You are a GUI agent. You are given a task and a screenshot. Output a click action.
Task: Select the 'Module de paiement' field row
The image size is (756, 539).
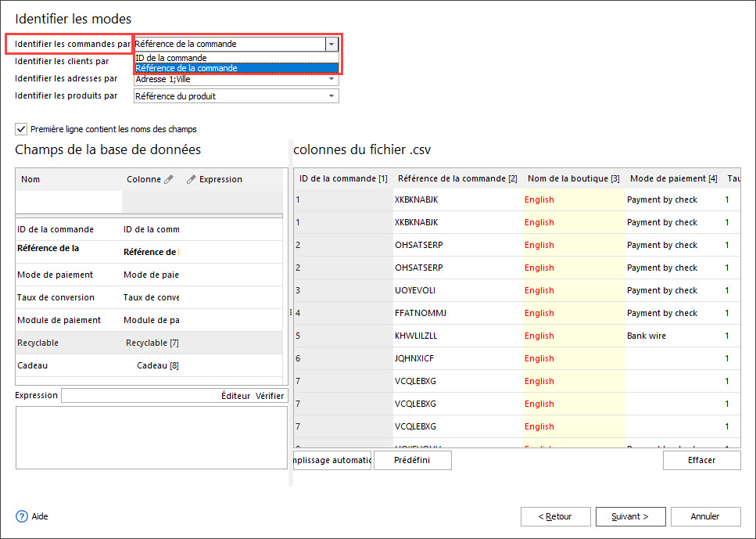click(x=149, y=320)
